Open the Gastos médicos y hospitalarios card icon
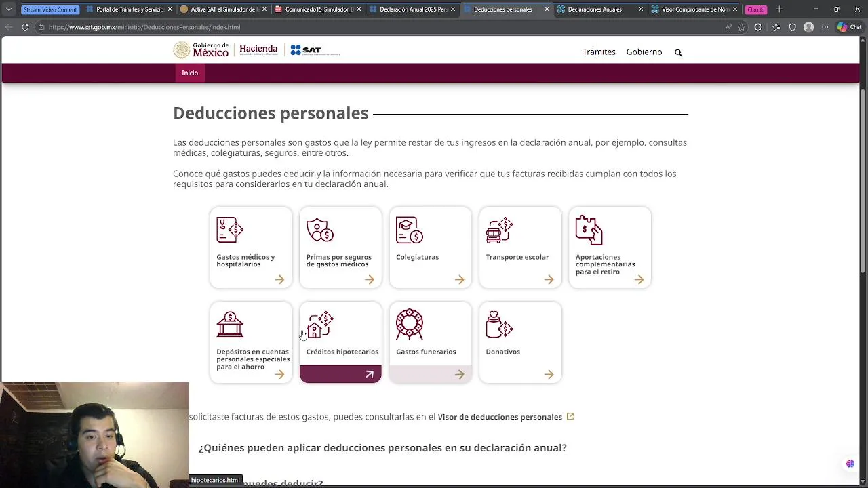The height and width of the screenshot is (488, 868). click(x=230, y=230)
